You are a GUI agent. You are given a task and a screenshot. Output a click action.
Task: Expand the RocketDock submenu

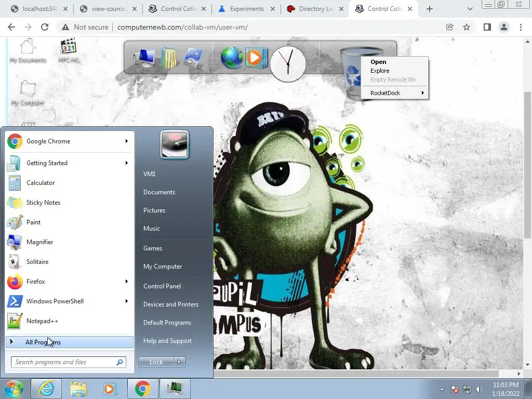[395, 93]
